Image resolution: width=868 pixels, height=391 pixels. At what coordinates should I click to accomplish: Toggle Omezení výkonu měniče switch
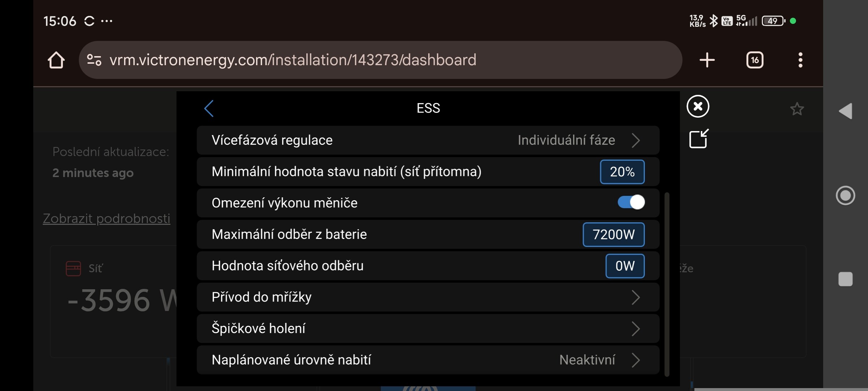(x=631, y=202)
